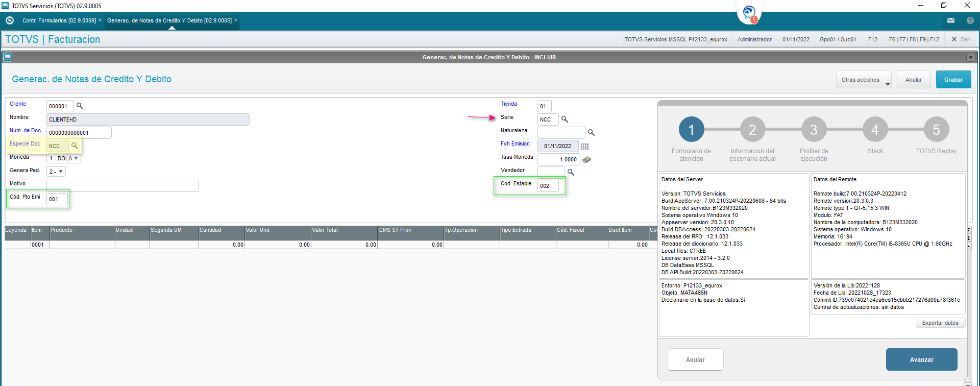This screenshot has height=386, width=980.
Task: Click the Exportar datos button
Action: [x=940, y=323]
